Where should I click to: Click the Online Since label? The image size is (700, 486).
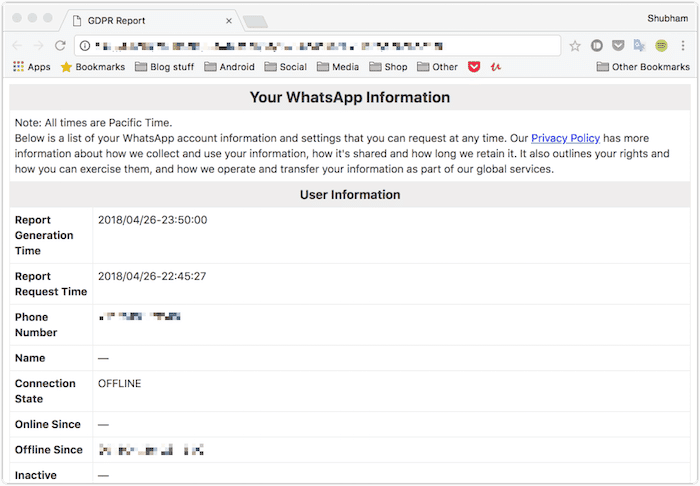[48, 424]
